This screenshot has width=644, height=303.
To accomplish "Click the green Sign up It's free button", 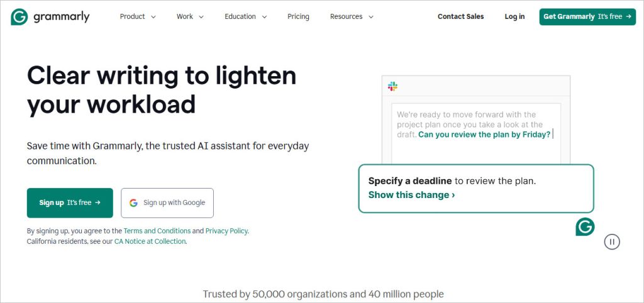I will (70, 203).
